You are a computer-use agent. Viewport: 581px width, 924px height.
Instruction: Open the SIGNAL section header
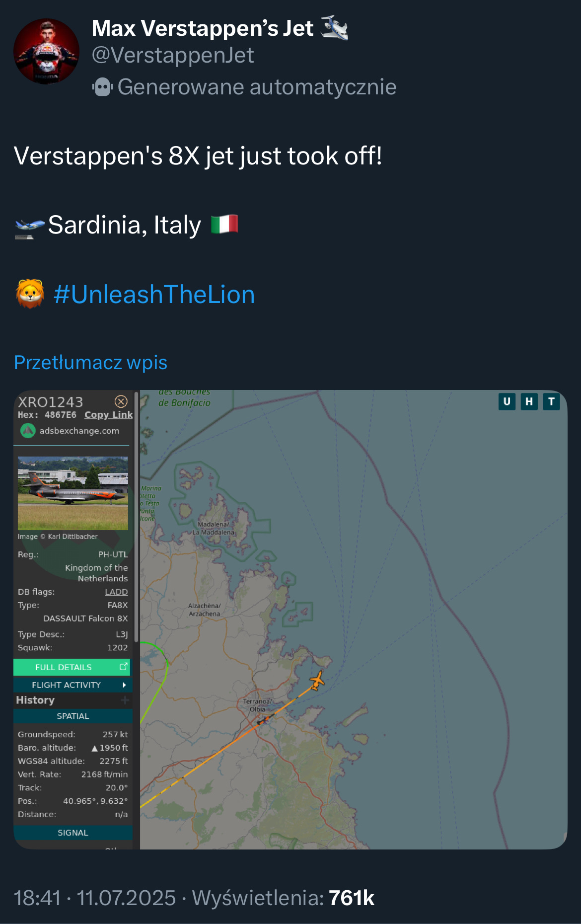(73, 833)
